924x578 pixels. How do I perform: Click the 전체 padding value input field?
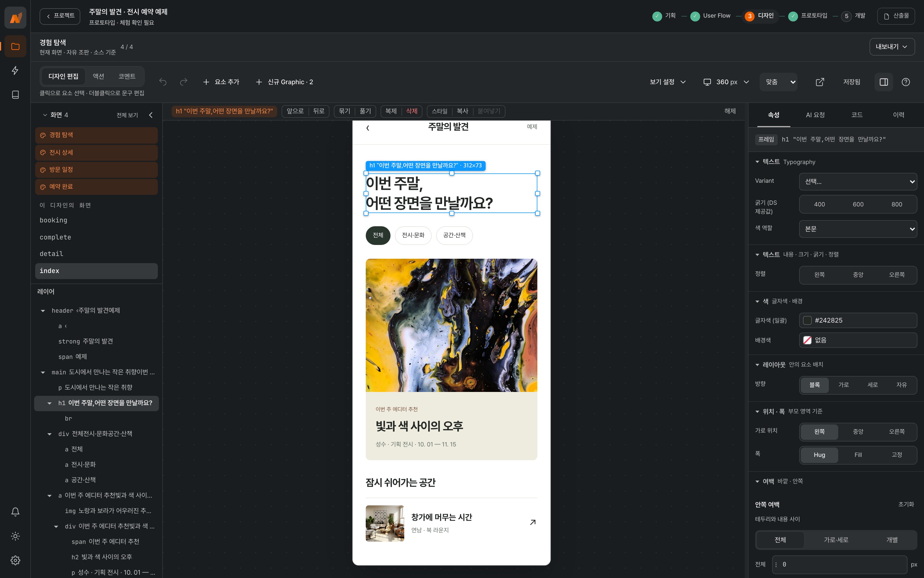pyautogui.click(x=840, y=565)
